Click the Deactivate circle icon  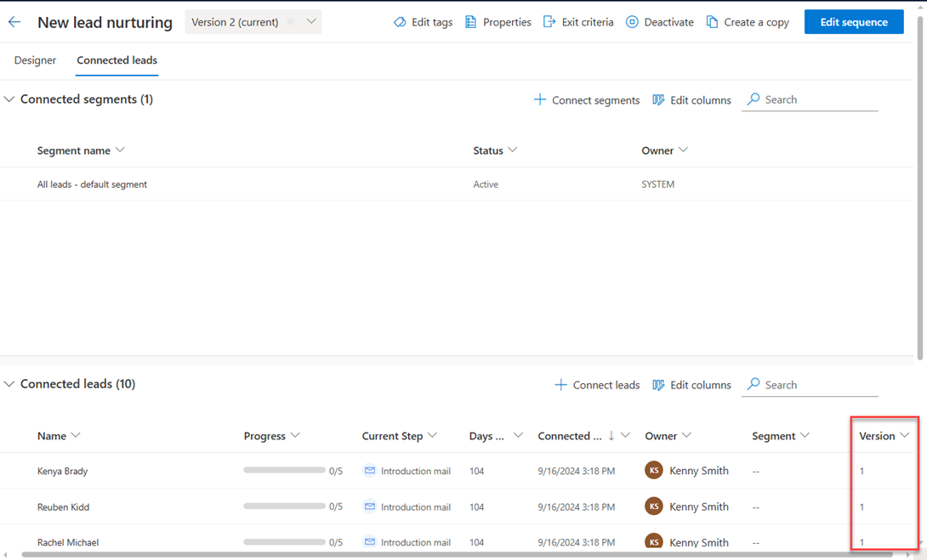632,22
